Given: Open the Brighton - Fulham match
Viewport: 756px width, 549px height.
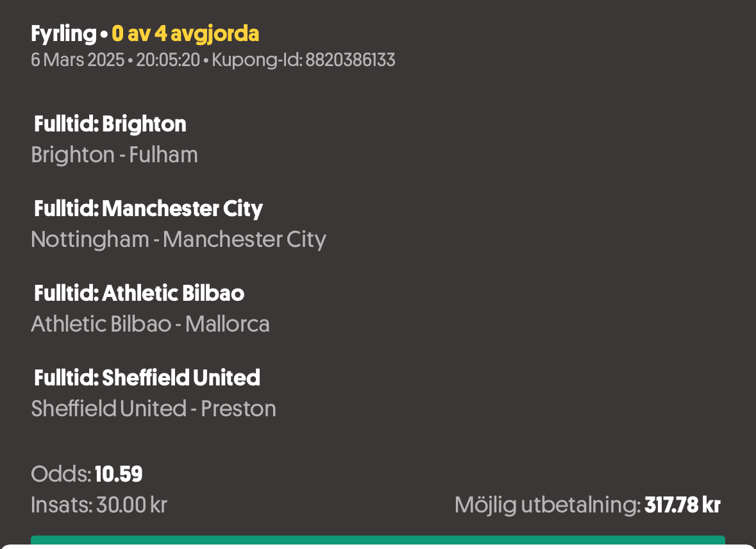Looking at the screenshot, I should (114, 155).
